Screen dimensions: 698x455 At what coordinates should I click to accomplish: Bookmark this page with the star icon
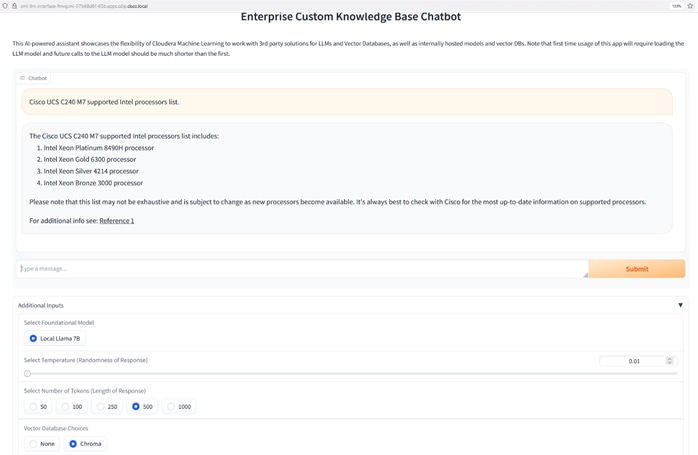[x=690, y=6]
